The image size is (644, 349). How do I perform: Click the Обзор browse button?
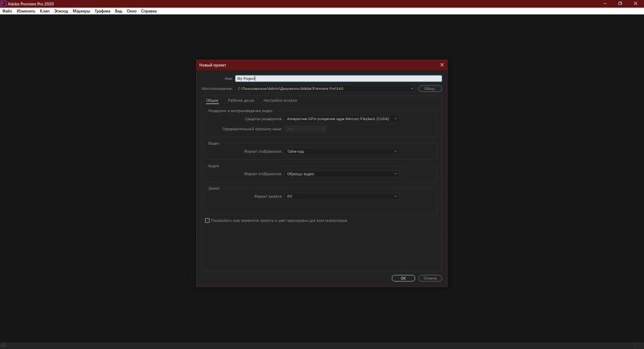pyautogui.click(x=430, y=89)
